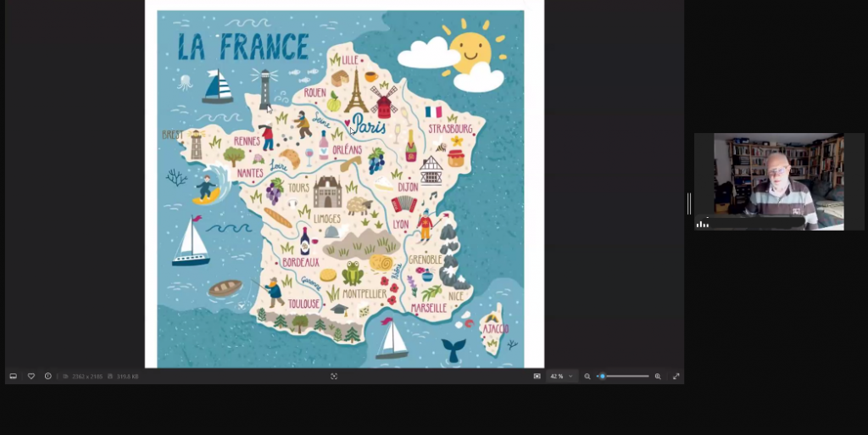Click the smiling sun illustration

pos(470,51)
